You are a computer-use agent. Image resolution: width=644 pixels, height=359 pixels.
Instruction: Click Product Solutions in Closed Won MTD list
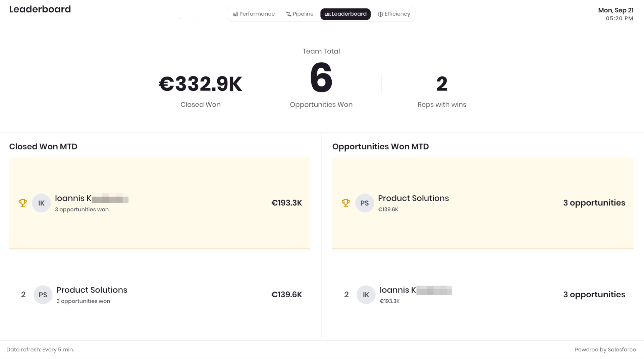[x=92, y=290]
